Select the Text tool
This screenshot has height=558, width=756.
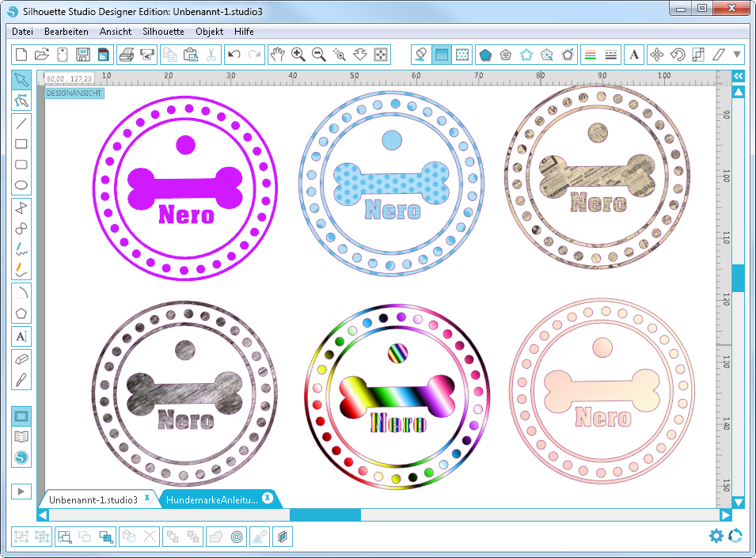coord(21,336)
